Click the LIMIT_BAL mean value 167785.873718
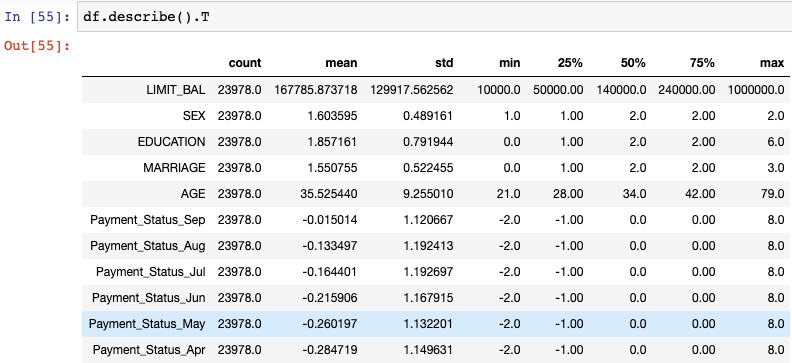Screen dimensions: 792x363 [x=316, y=90]
